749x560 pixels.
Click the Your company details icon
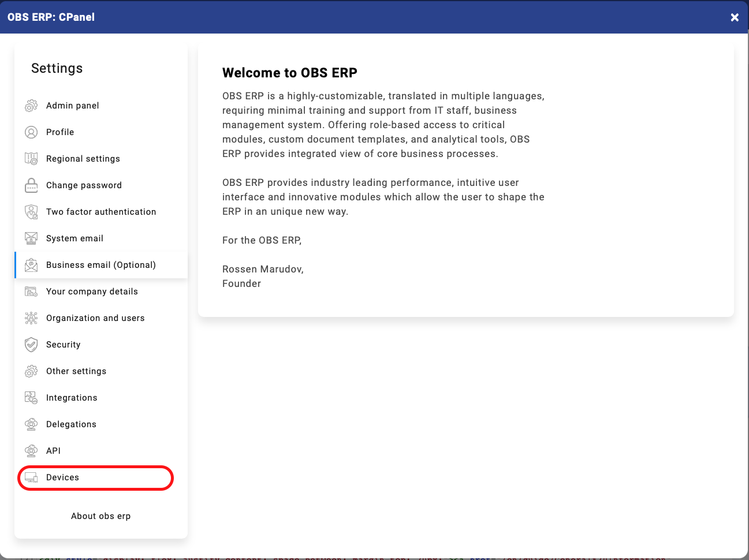point(31,292)
